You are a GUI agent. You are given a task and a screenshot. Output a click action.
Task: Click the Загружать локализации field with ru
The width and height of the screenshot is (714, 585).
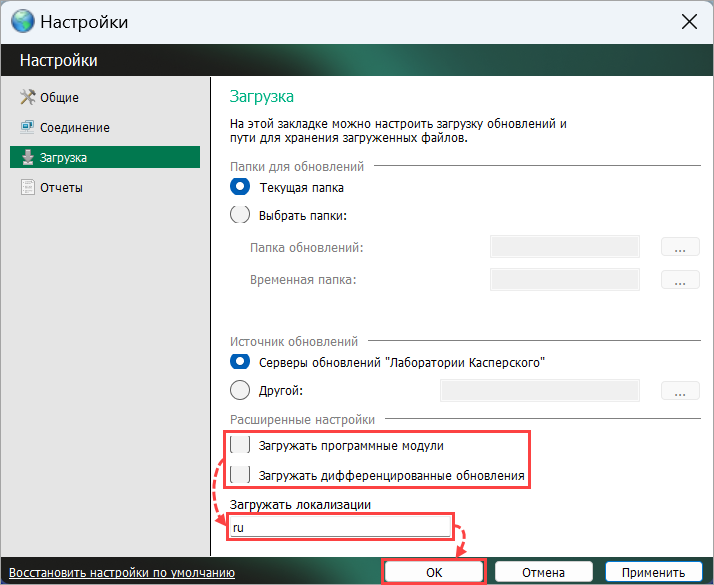(340, 527)
